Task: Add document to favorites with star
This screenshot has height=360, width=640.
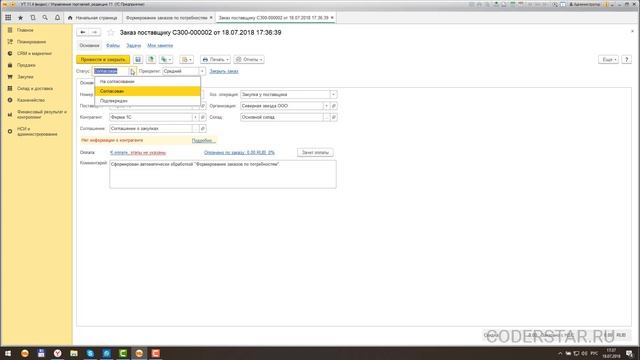Action: tap(110, 32)
